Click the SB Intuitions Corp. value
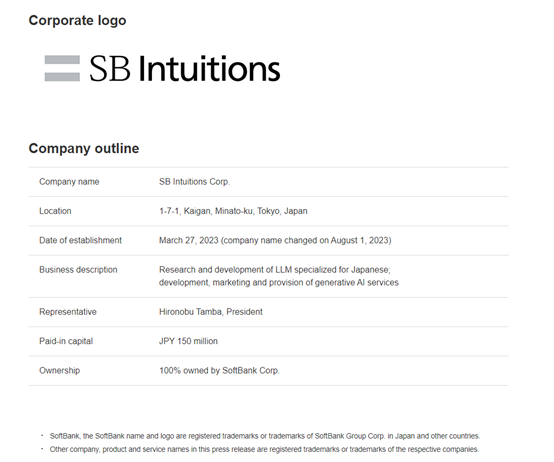 [194, 182]
